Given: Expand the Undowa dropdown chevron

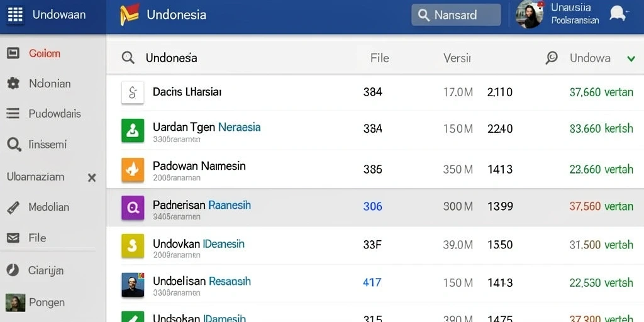Looking at the screenshot, I should [631, 58].
